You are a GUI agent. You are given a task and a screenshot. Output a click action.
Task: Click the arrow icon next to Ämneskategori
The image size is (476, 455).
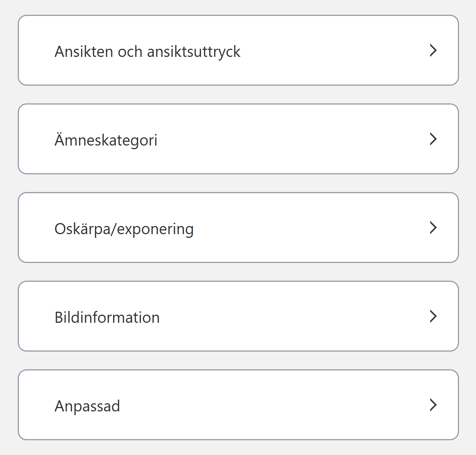click(x=433, y=139)
